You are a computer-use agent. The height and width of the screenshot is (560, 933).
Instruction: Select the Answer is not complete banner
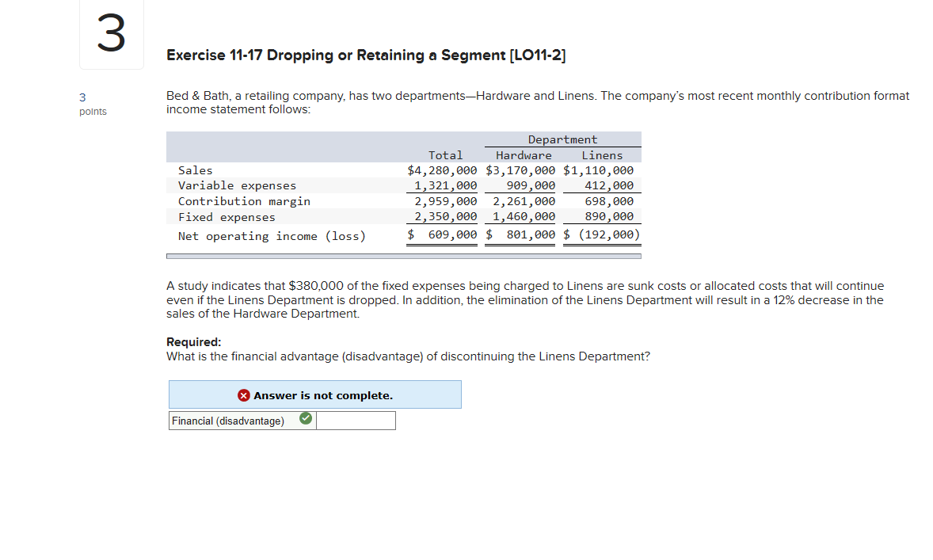click(314, 394)
